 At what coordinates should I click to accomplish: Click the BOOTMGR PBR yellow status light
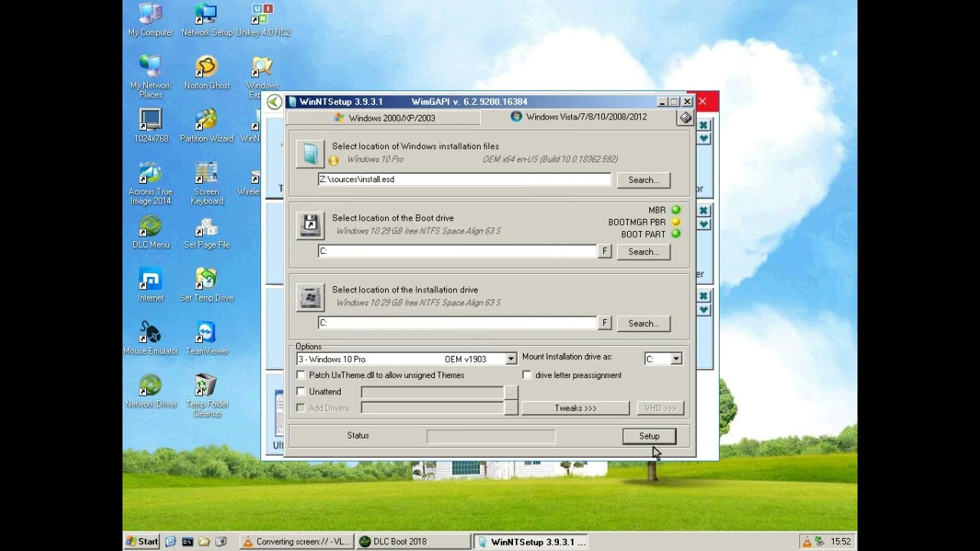[x=676, y=222]
